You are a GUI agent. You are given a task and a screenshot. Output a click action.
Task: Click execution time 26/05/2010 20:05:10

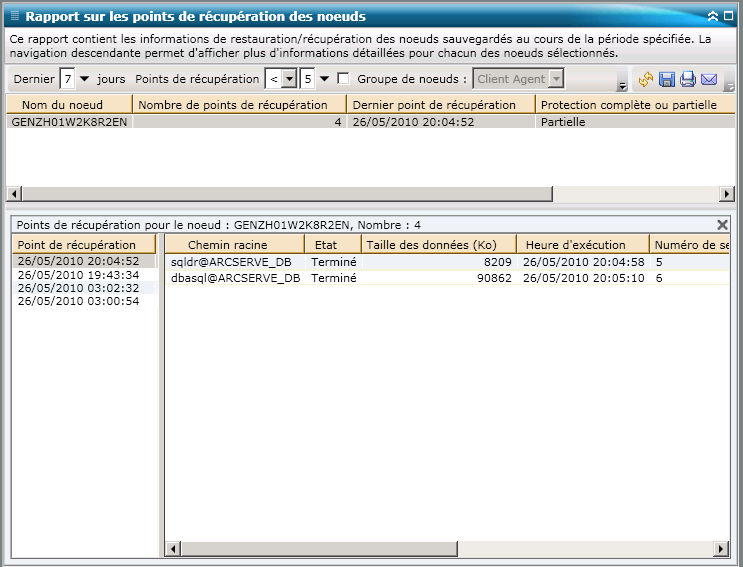pyautogui.click(x=584, y=278)
